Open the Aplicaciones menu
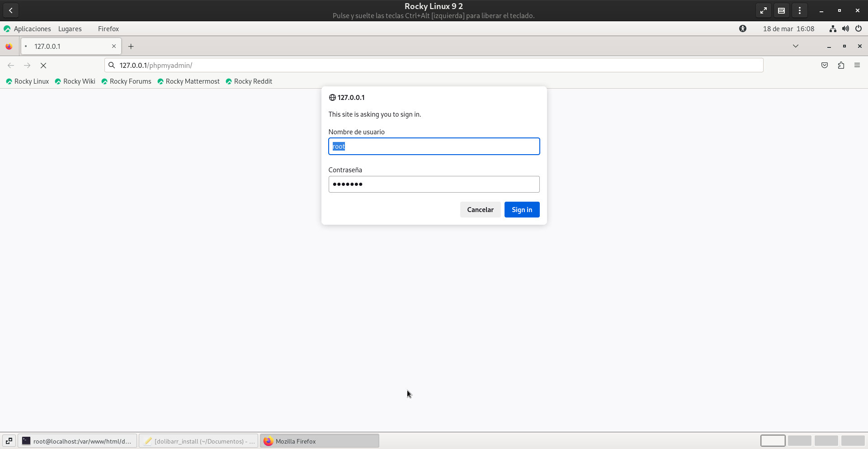868x449 pixels. 28,29
